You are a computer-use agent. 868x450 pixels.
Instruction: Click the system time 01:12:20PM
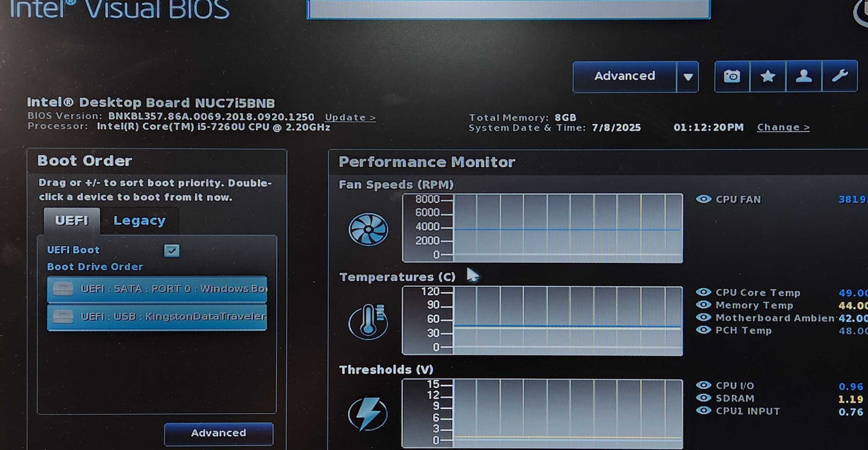point(708,127)
